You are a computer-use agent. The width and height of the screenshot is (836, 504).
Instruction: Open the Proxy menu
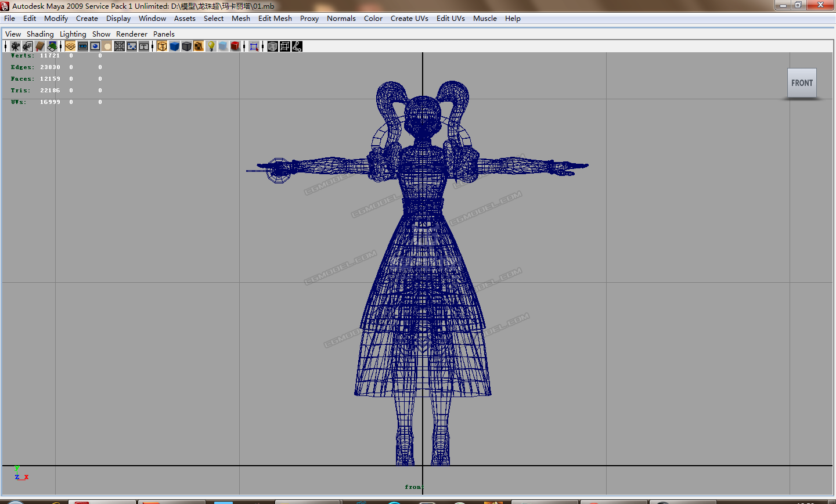click(309, 18)
